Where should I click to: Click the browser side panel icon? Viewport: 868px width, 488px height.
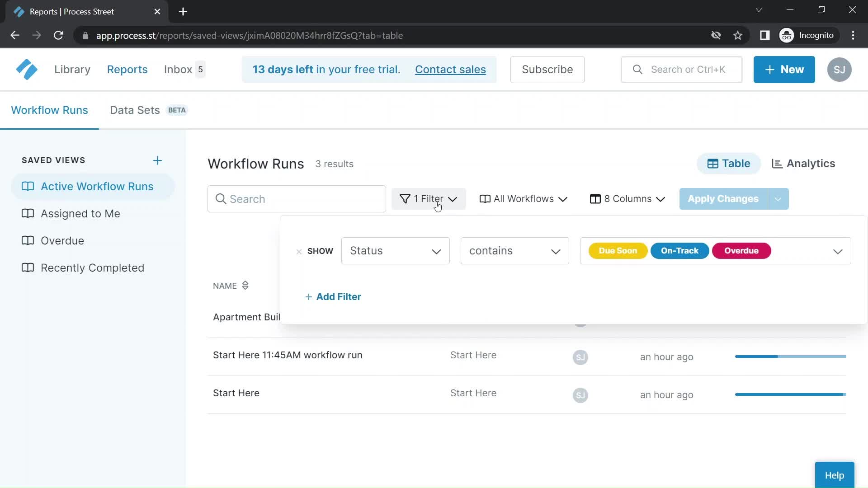[764, 35]
